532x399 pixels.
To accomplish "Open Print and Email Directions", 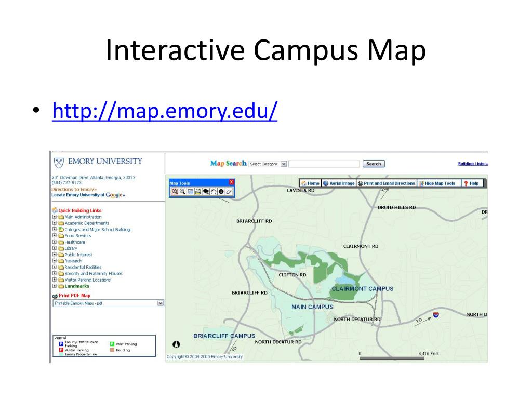I will [387, 183].
